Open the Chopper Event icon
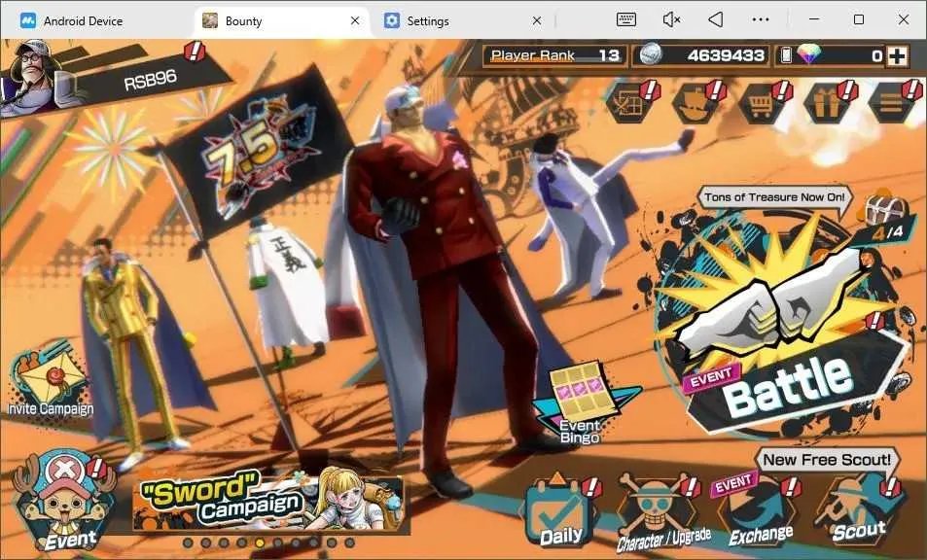 [x=65, y=502]
